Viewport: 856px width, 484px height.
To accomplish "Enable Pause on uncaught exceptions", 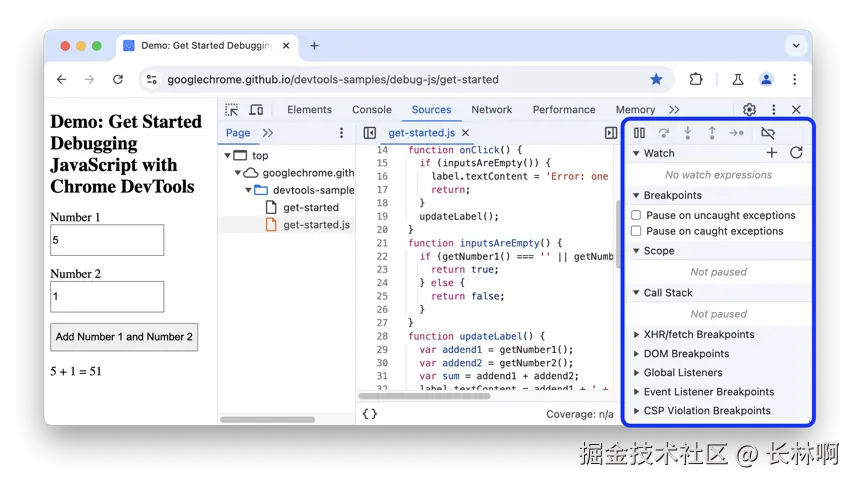I will pos(636,215).
